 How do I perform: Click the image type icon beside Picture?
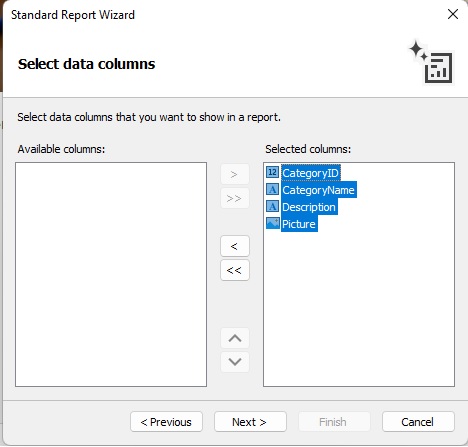click(272, 223)
